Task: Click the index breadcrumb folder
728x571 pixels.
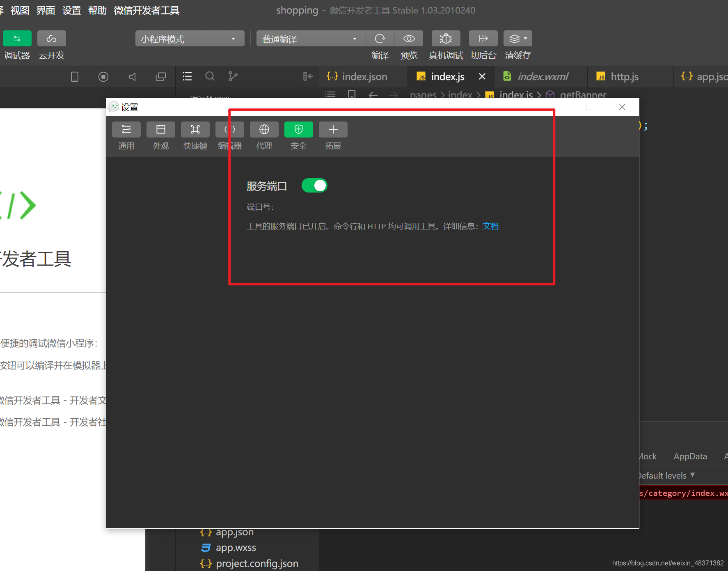Action: click(460, 95)
